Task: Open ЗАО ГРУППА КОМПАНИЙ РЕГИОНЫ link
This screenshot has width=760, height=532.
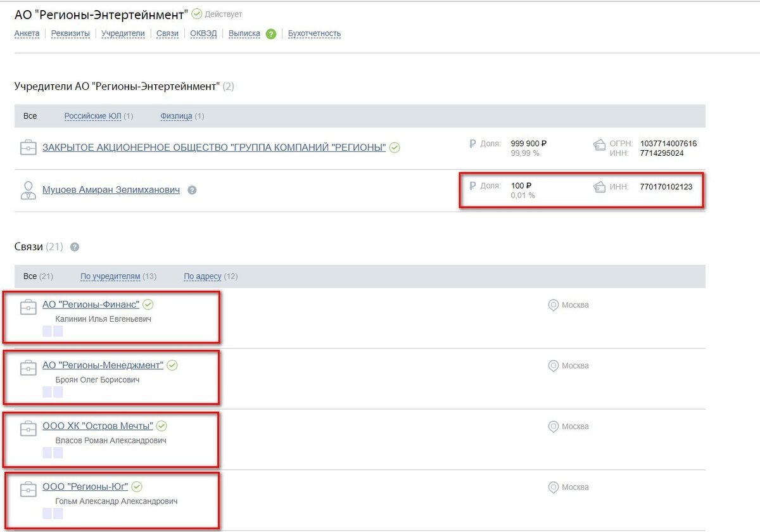Action: [x=214, y=148]
